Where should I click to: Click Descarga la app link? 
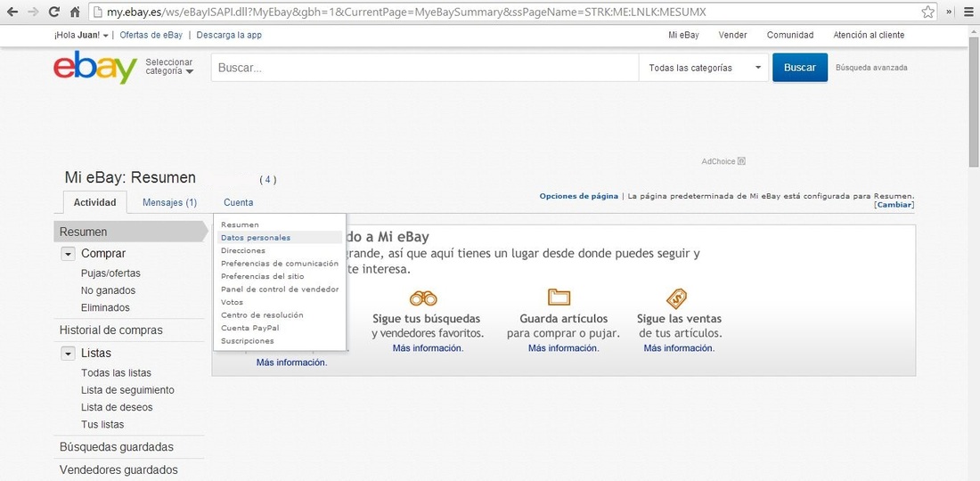229,35
